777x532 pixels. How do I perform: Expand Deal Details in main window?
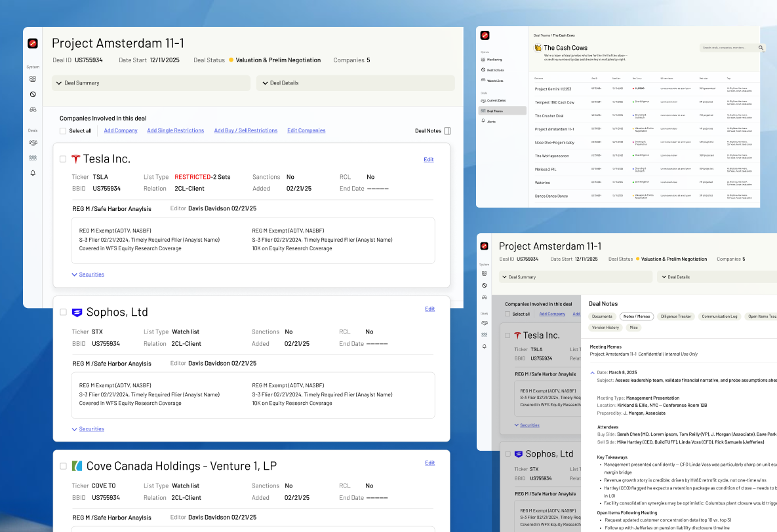tap(355, 83)
